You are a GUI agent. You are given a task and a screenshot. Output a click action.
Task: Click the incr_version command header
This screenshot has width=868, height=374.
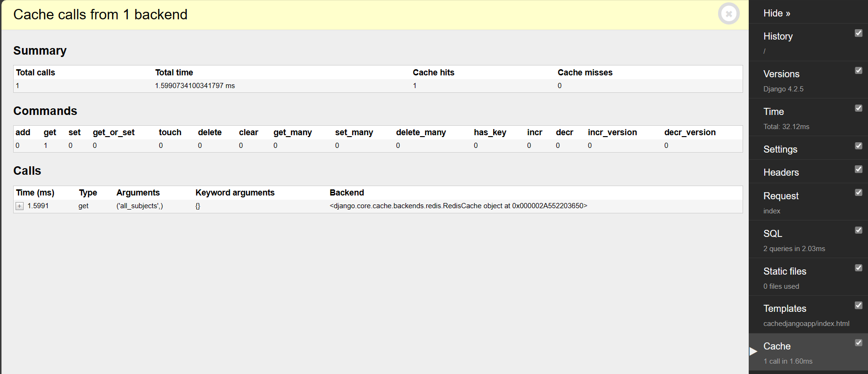point(612,132)
